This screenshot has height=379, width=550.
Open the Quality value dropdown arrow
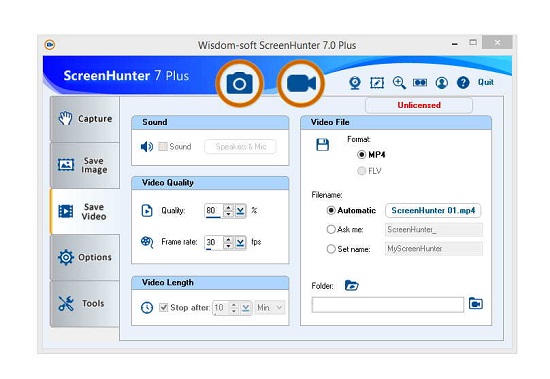[x=240, y=211]
